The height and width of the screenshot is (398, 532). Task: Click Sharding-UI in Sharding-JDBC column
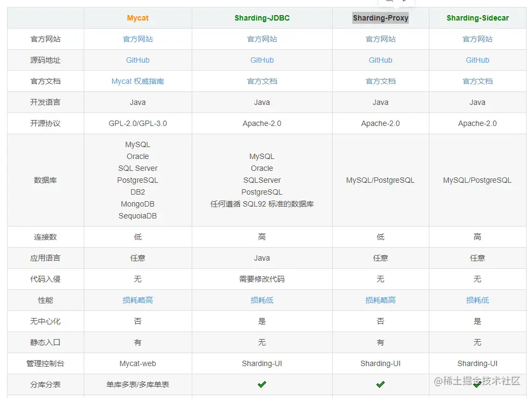pos(262,363)
